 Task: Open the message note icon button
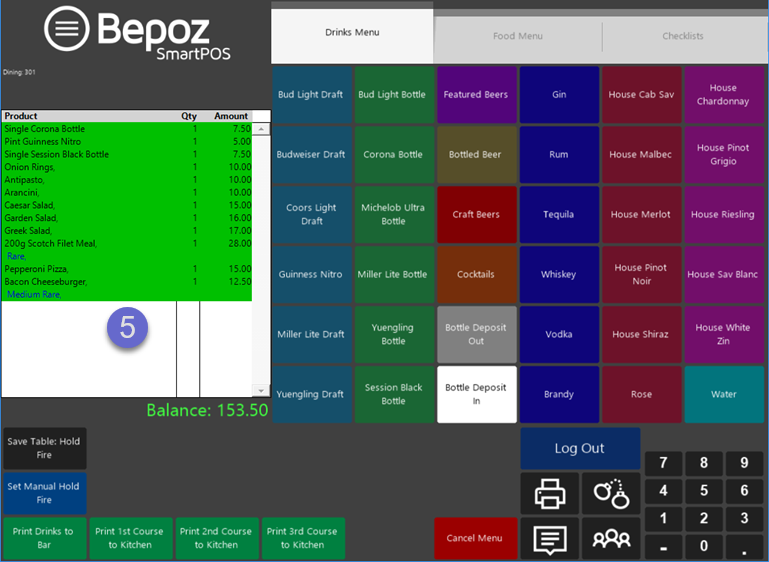[549, 538]
